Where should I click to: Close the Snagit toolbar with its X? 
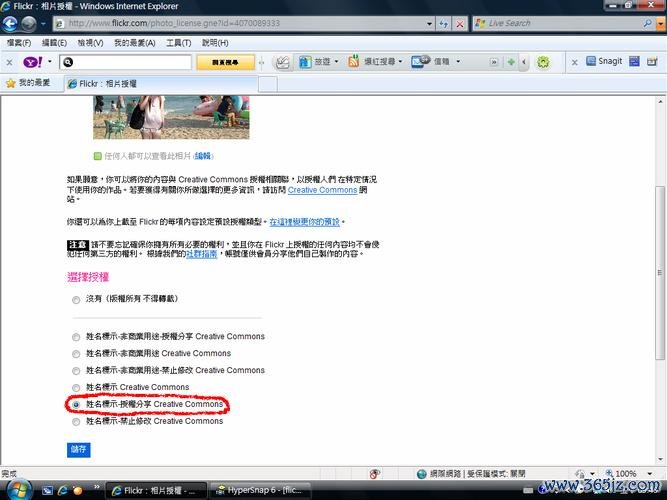[x=574, y=63]
